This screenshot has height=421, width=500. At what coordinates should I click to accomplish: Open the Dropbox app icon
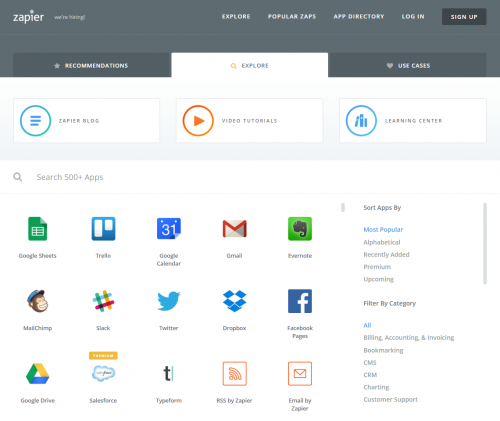coord(234,301)
